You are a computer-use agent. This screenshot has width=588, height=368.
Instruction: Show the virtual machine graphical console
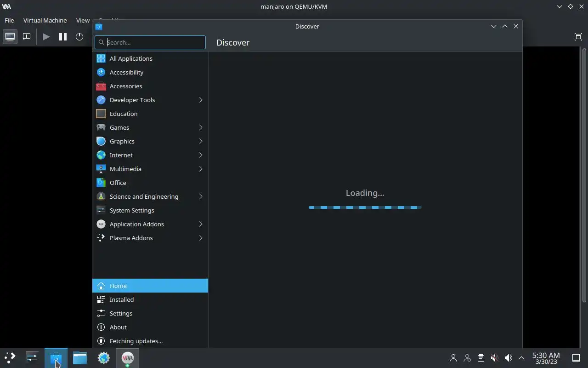click(10, 36)
